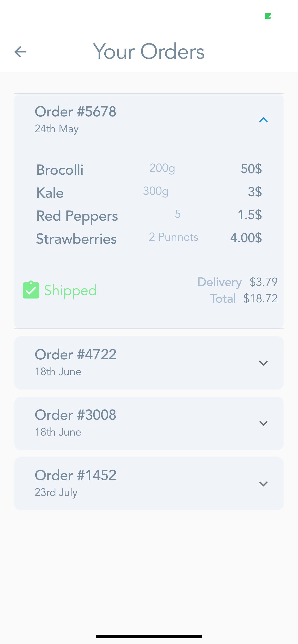This screenshot has height=644, width=298.
Task: Tap the Delivery cost $3.79
Action: (x=263, y=282)
